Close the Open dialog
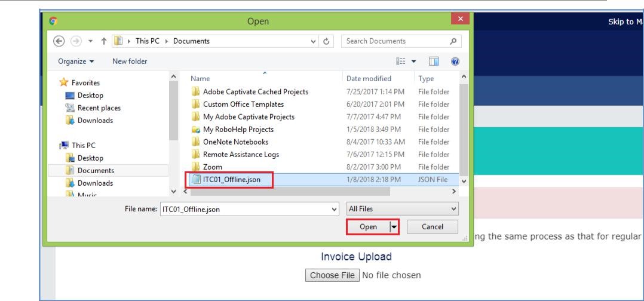The height and width of the screenshot is (301, 644). [x=460, y=19]
